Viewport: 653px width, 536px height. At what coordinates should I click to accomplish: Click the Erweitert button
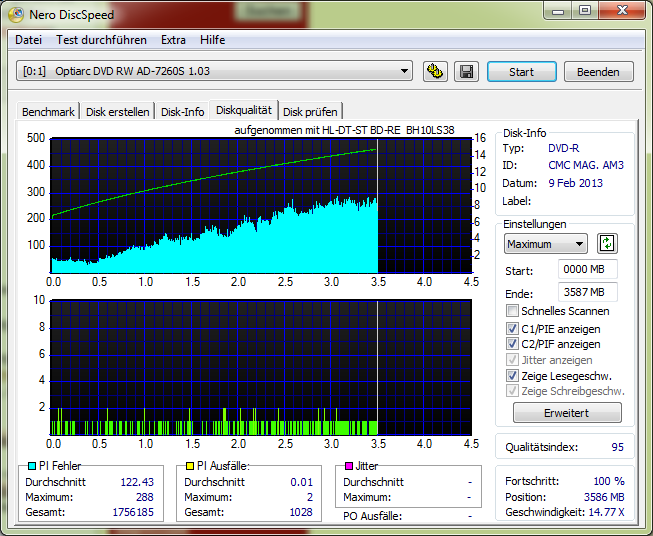567,413
